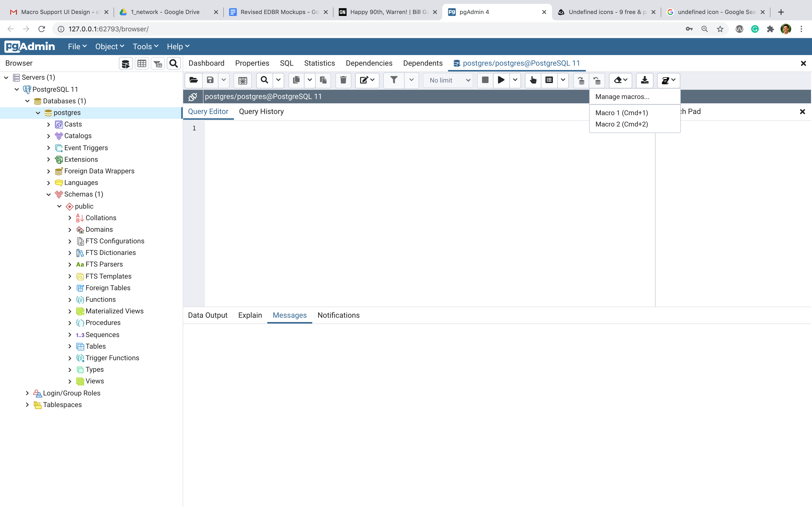Click the Delete rows trash icon
Screen dimensions: 812x507
click(343, 80)
